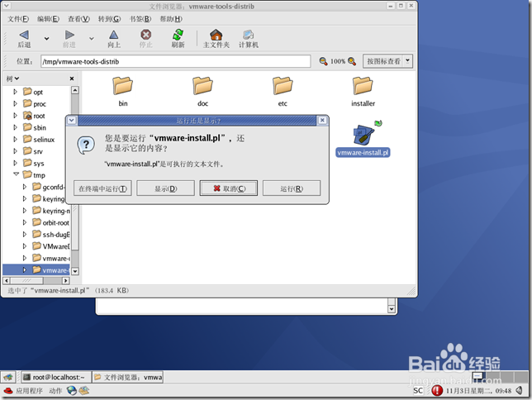Select highlighted vmware folder tree row
The width and height of the screenshot is (532, 400).
coord(36,270)
